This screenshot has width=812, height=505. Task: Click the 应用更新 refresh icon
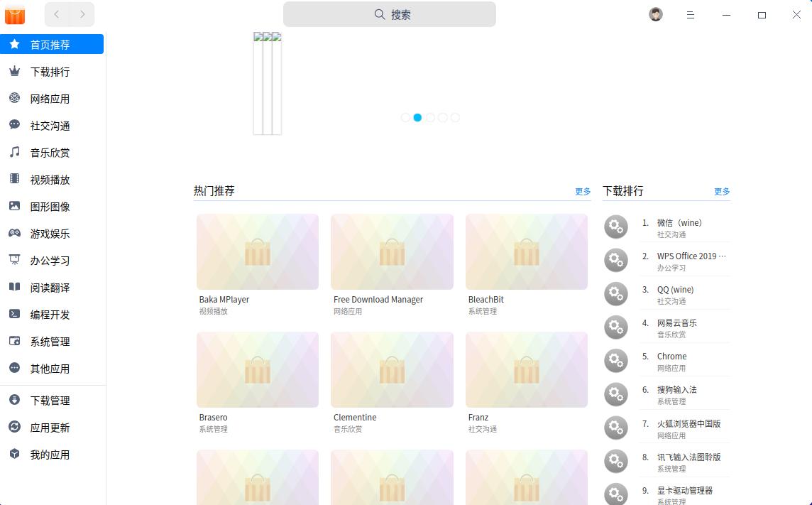tap(14, 426)
